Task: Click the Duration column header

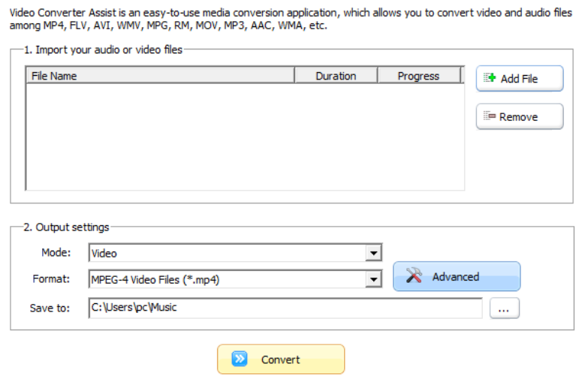Action: tap(336, 76)
